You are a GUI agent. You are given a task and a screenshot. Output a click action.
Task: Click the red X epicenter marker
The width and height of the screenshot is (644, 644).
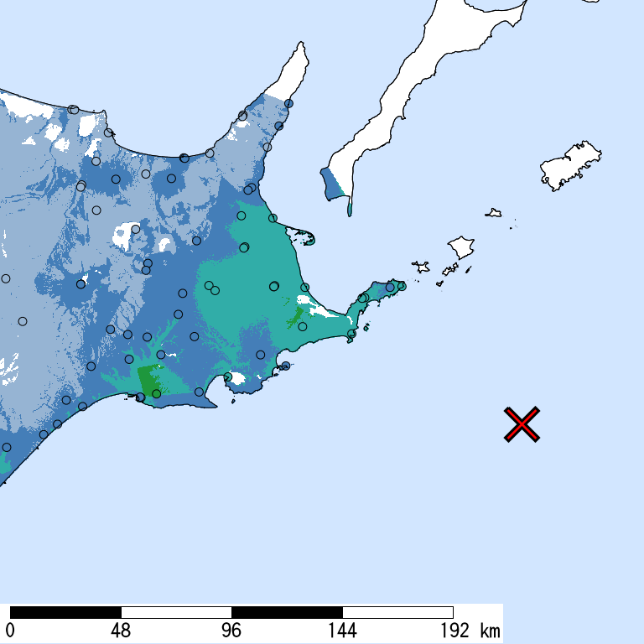pos(522,424)
